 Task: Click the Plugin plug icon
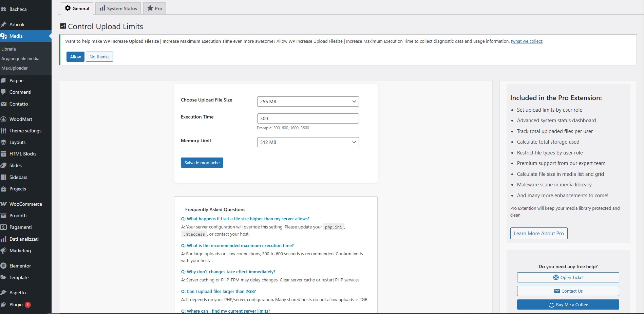coord(3,304)
